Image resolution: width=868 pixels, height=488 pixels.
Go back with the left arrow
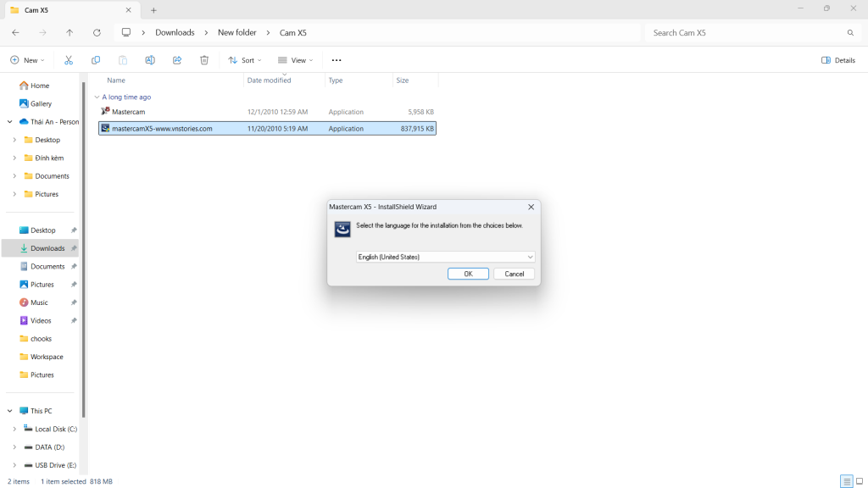(x=15, y=33)
